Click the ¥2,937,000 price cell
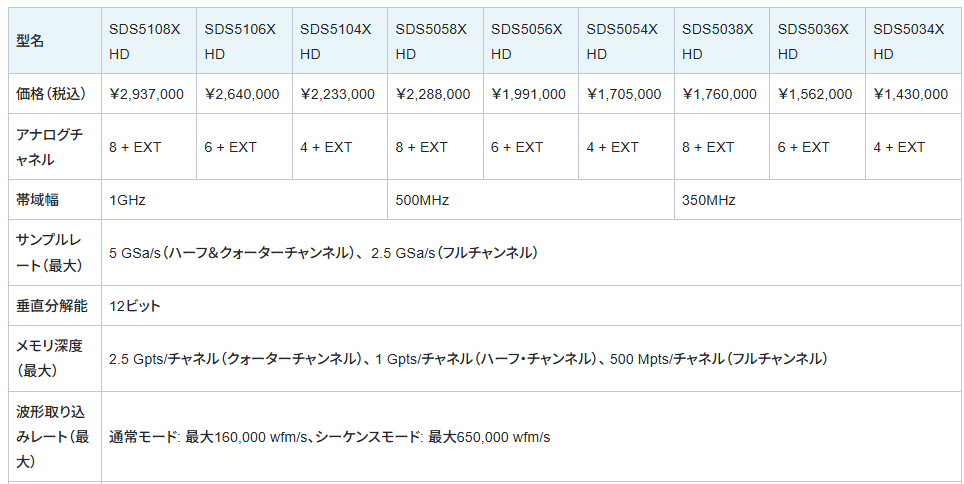This screenshot has height=484, width=964. [x=146, y=94]
